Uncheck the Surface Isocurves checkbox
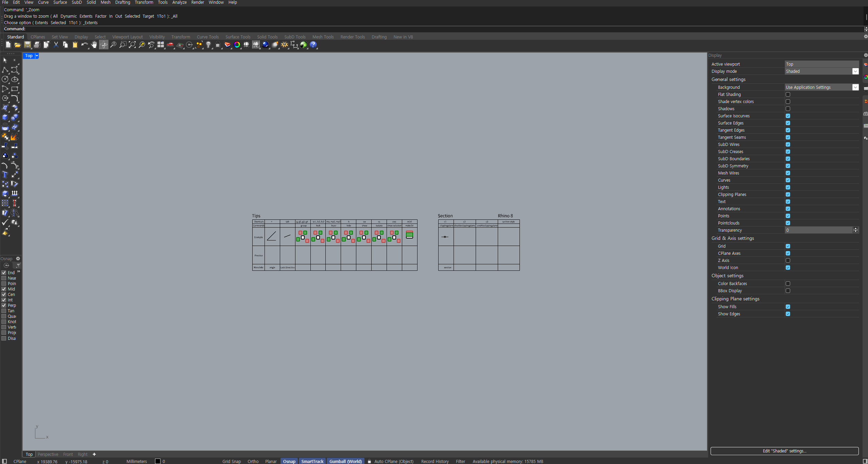 click(788, 116)
